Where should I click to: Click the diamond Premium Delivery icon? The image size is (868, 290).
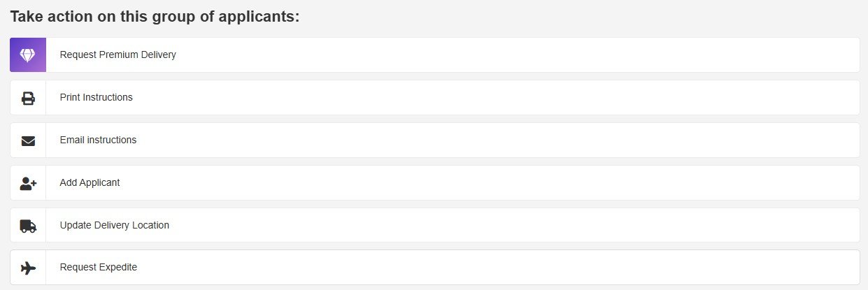(28, 55)
